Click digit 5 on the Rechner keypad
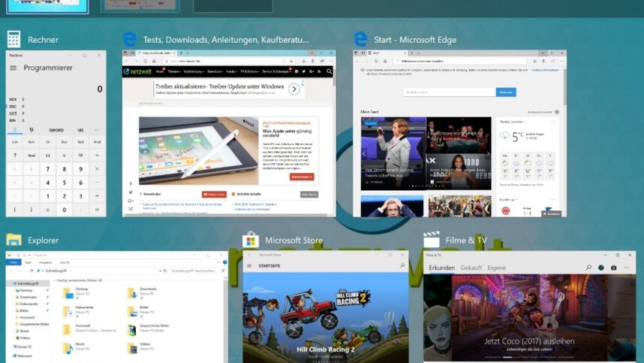Image resolution: width=644 pixels, height=363 pixels. (x=64, y=183)
